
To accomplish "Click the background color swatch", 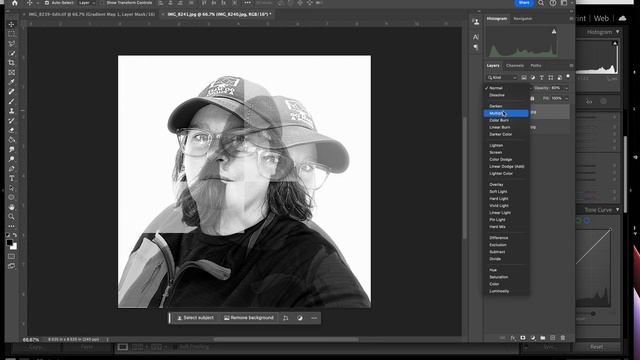I will pyautogui.click(x=14, y=247).
